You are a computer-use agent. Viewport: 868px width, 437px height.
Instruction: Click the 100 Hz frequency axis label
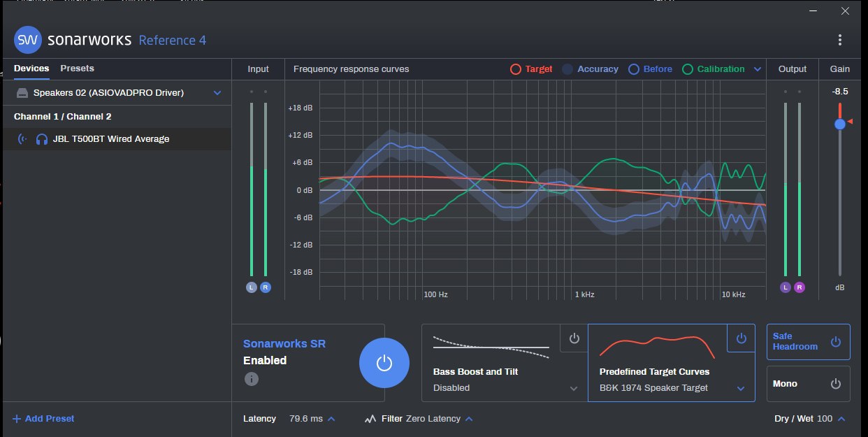pos(435,294)
